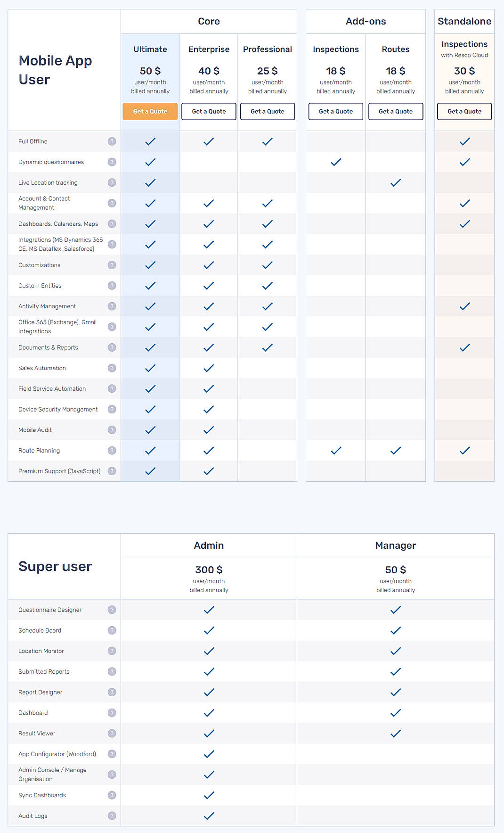Open the Questionnaire Designer help icon
This screenshot has height=833, width=504.
pos(112,610)
